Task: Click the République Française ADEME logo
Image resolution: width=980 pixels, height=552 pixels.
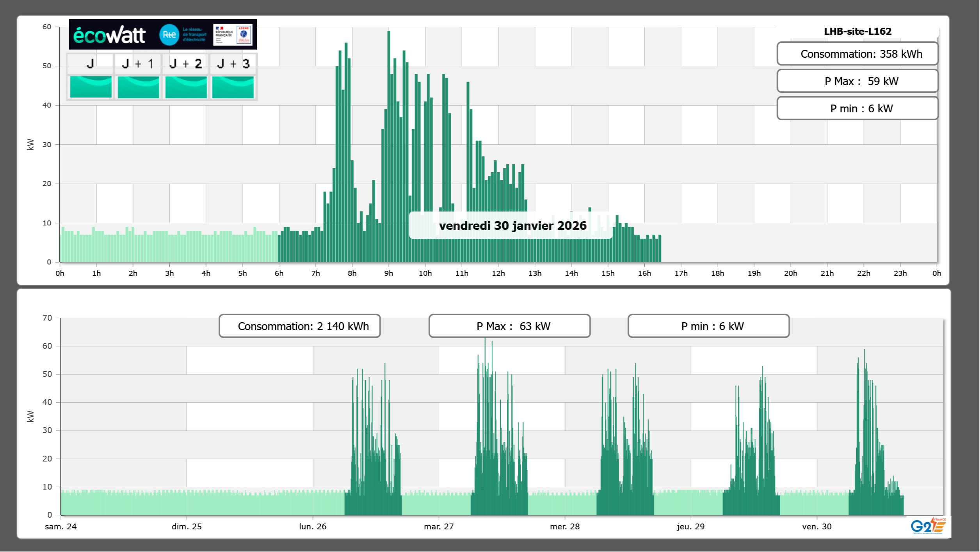Action: pyautogui.click(x=233, y=35)
